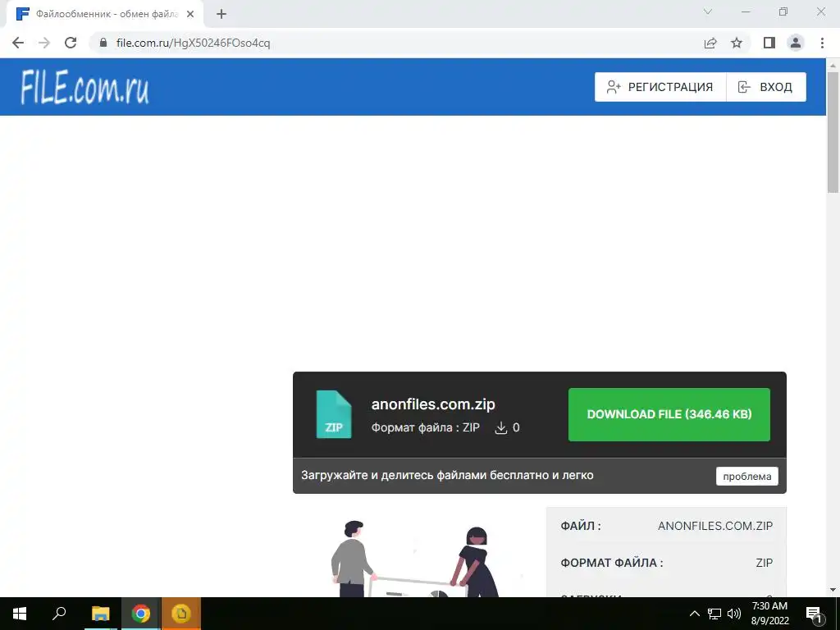The image size is (840, 630).
Task: Click the ВХОД login button
Action: coord(766,87)
